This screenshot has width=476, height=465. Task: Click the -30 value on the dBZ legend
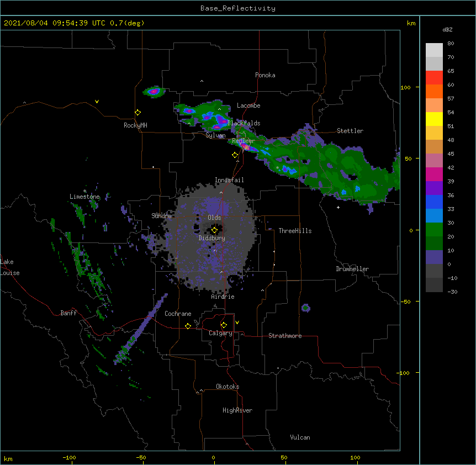tap(452, 292)
